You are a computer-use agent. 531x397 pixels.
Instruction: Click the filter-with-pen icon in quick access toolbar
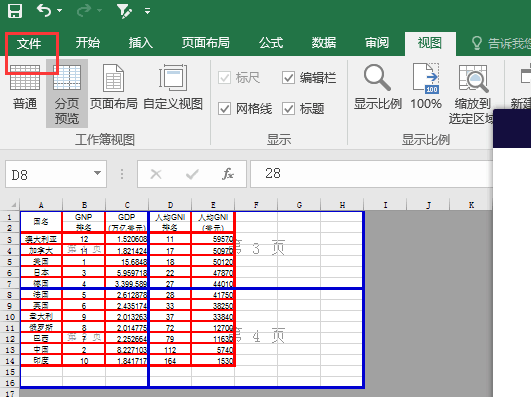coord(124,11)
